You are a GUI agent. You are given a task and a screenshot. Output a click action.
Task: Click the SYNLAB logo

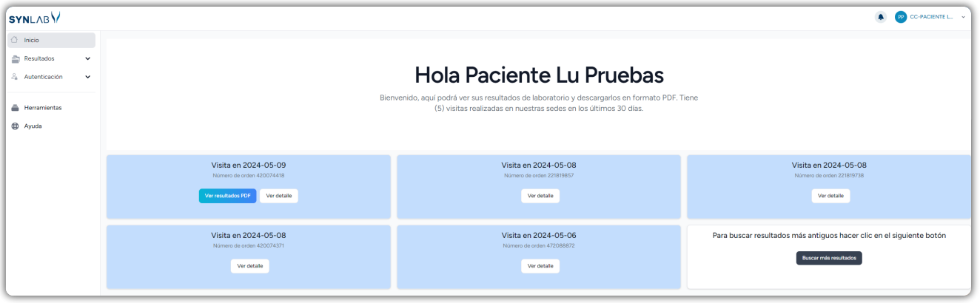click(x=35, y=18)
